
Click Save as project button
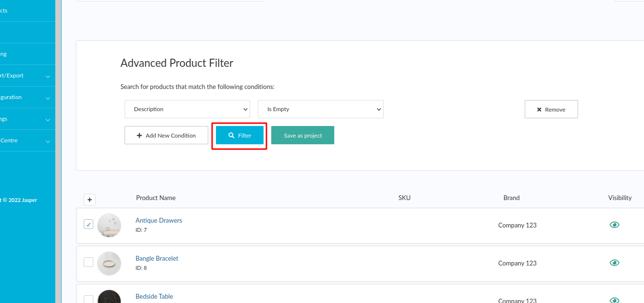pos(303,136)
